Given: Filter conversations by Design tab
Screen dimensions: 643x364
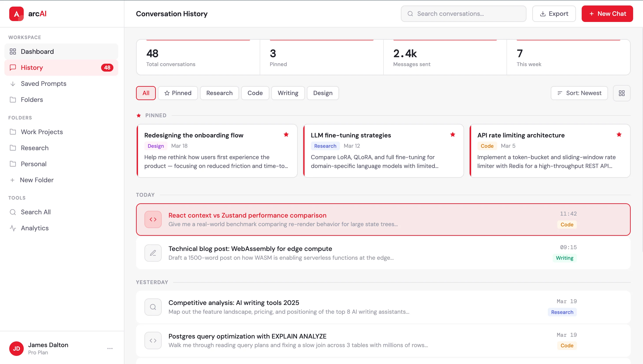Looking at the screenshot, I should point(323,93).
